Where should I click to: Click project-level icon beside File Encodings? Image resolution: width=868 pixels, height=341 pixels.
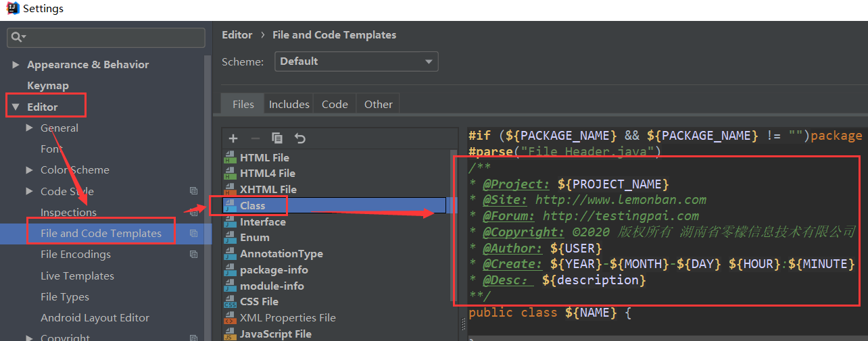pyautogui.click(x=194, y=255)
